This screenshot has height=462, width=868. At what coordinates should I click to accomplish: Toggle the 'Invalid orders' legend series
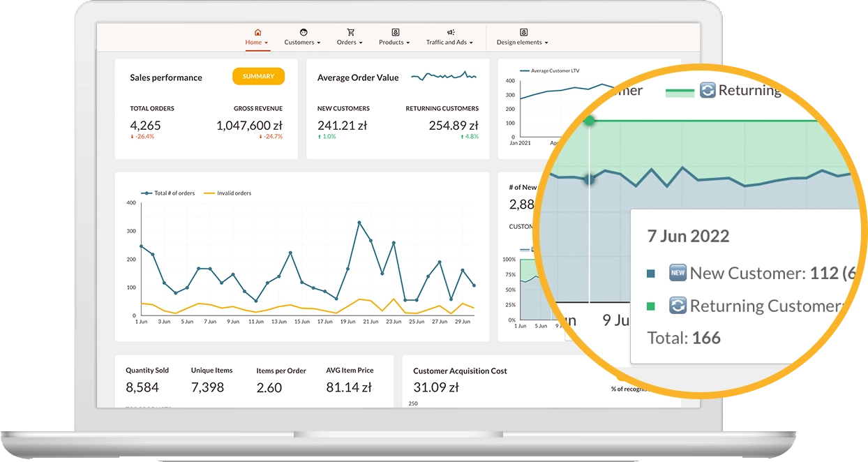(x=227, y=193)
